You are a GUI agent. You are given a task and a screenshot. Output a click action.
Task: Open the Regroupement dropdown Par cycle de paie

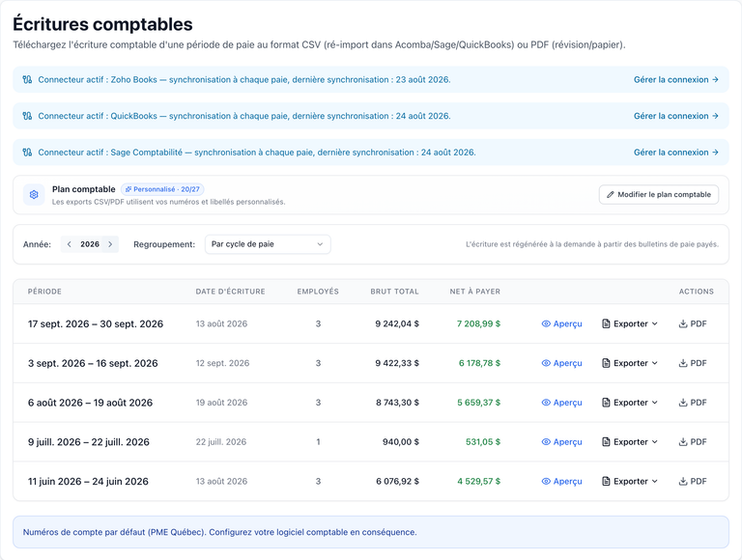point(268,244)
